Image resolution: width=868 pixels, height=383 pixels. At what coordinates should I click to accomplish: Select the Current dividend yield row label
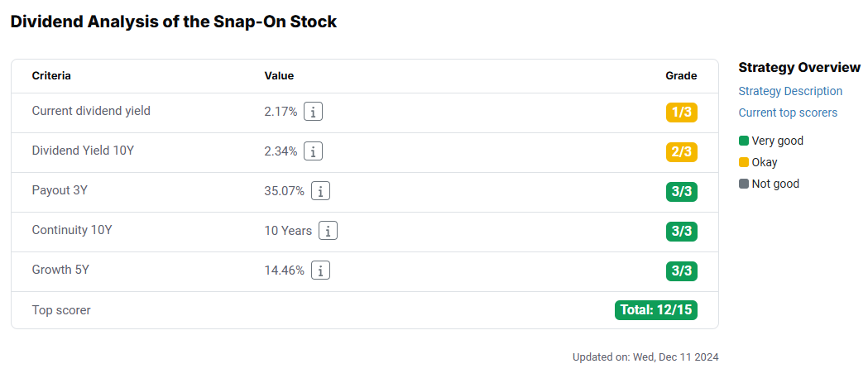point(91,111)
